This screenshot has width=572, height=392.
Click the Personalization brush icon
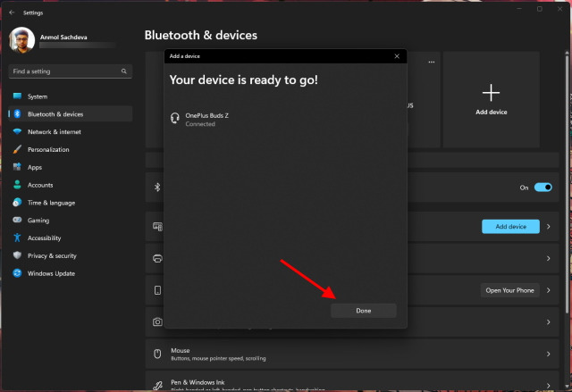[17, 149]
